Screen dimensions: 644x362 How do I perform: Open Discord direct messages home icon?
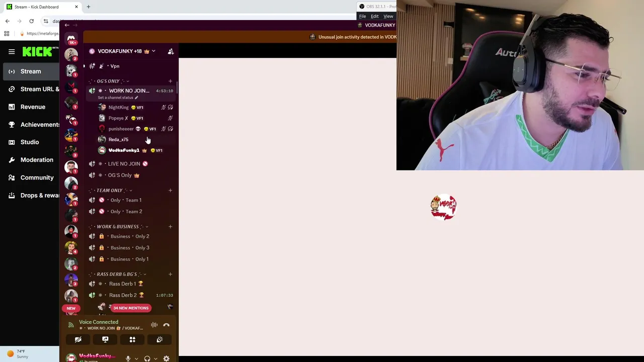click(71, 39)
